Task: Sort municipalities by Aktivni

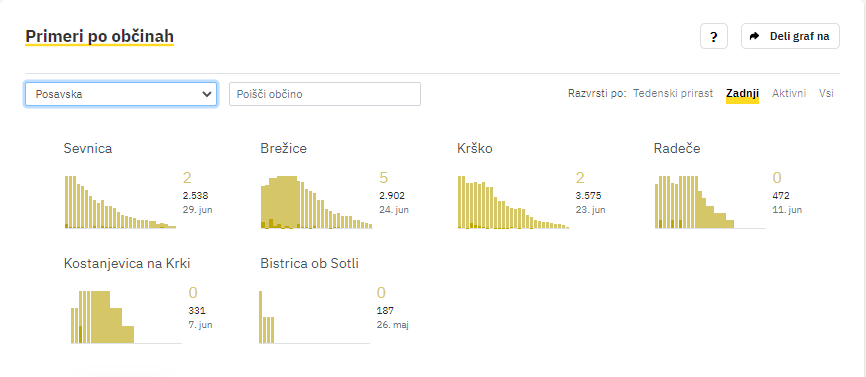Action: [789, 93]
